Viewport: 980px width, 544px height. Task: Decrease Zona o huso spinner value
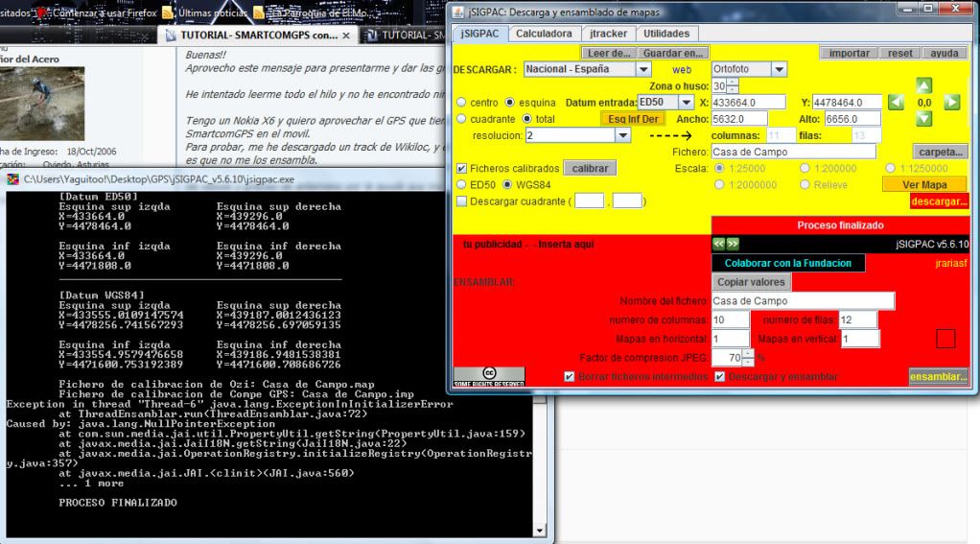click(x=733, y=89)
